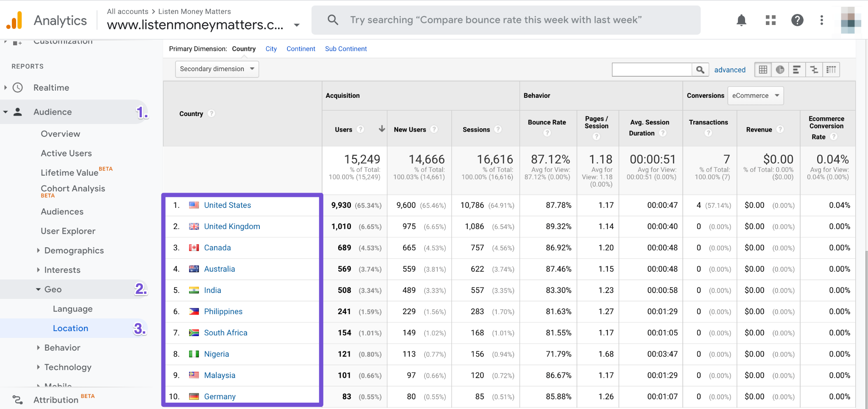
Task: Expand the Behavior submenu
Action: point(38,348)
